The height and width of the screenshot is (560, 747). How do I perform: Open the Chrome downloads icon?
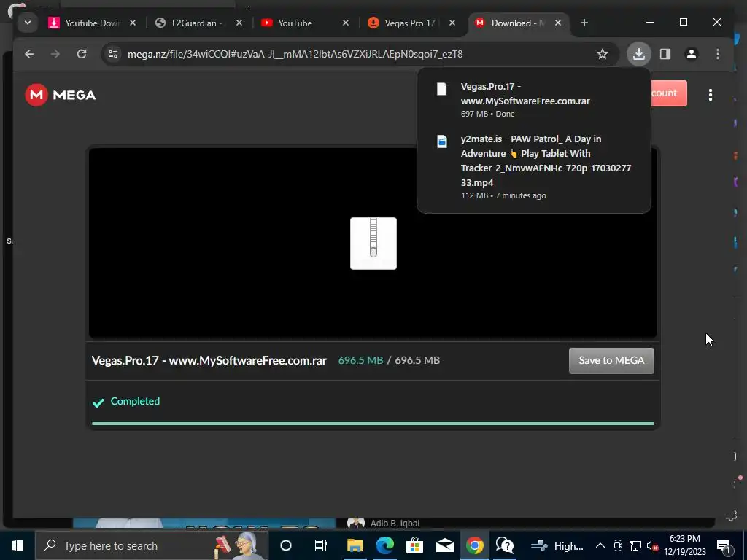tap(639, 54)
